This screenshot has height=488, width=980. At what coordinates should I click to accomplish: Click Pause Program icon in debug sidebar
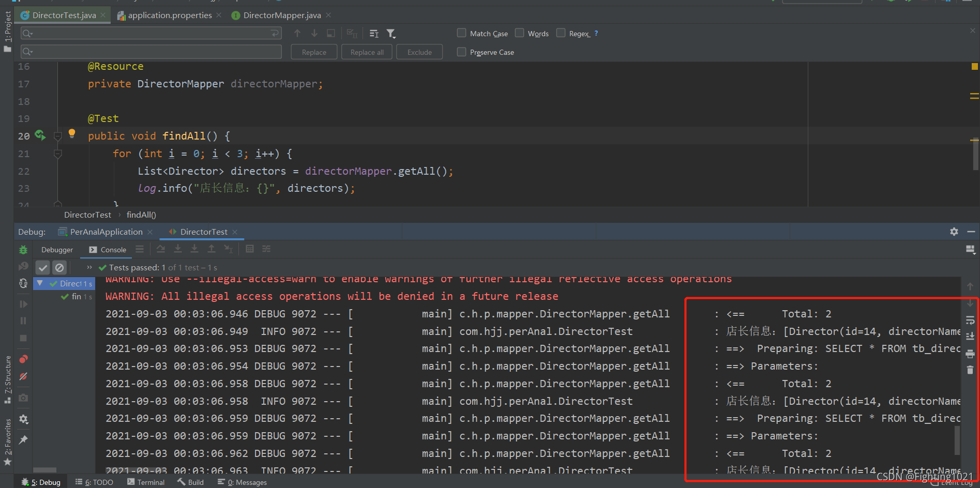pos(23,321)
